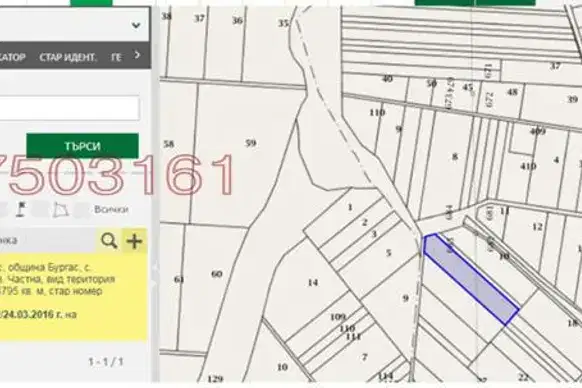Click parcel 129 on the map
582x388 pixels.
point(215,379)
